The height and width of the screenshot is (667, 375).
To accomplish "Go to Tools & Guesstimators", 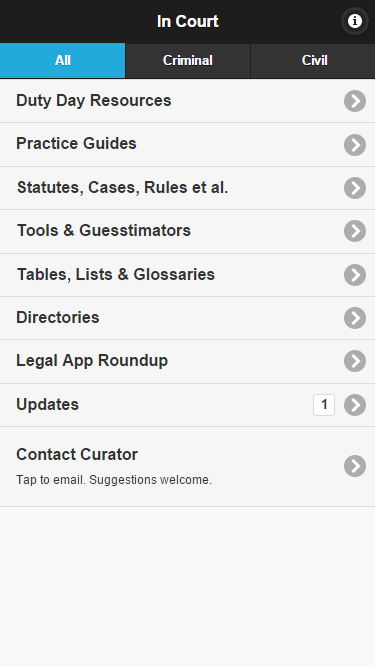I will tap(188, 231).
